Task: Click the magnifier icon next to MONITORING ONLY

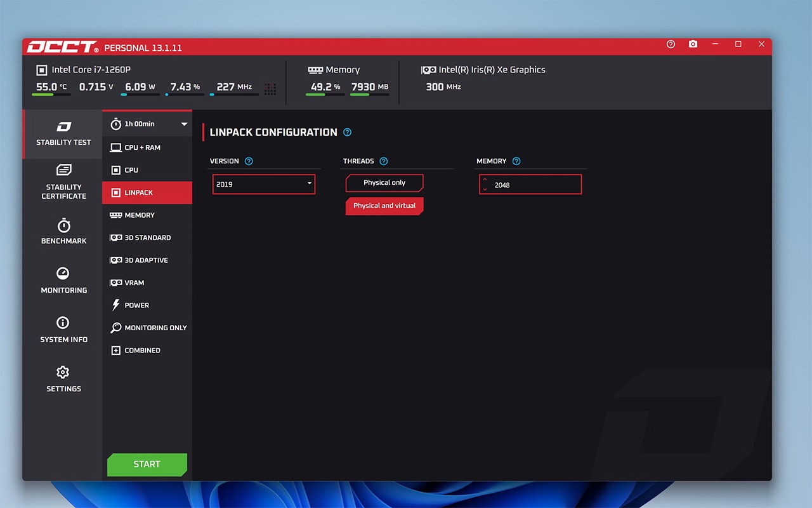Action: pyautogui.click(x=115, y=328)
